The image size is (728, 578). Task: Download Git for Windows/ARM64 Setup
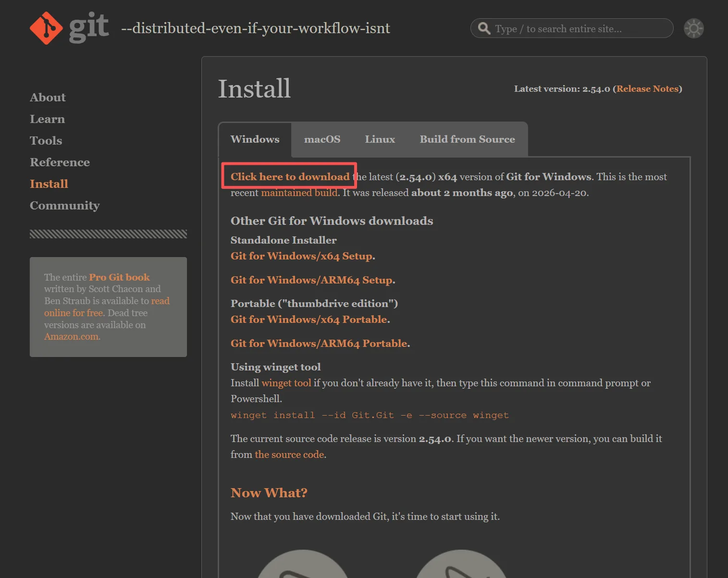(311, 280)
